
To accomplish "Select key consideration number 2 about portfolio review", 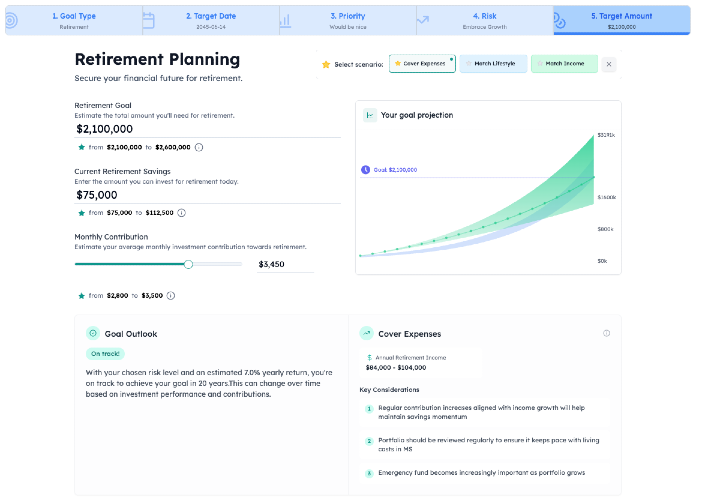I will (485, 445).
